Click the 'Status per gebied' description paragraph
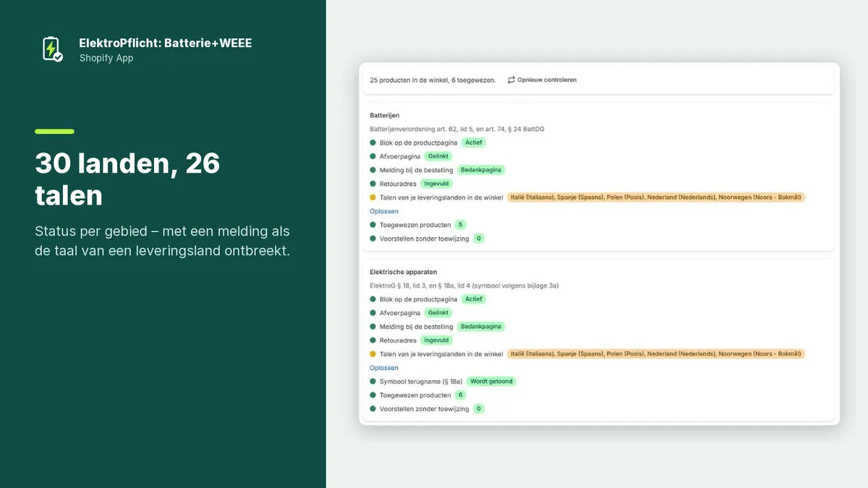The image size is (868, 488). coord(163,241)
